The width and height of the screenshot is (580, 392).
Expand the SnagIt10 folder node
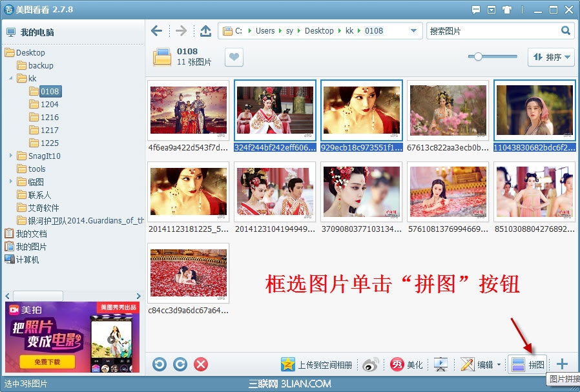click(x=11, y=156)
